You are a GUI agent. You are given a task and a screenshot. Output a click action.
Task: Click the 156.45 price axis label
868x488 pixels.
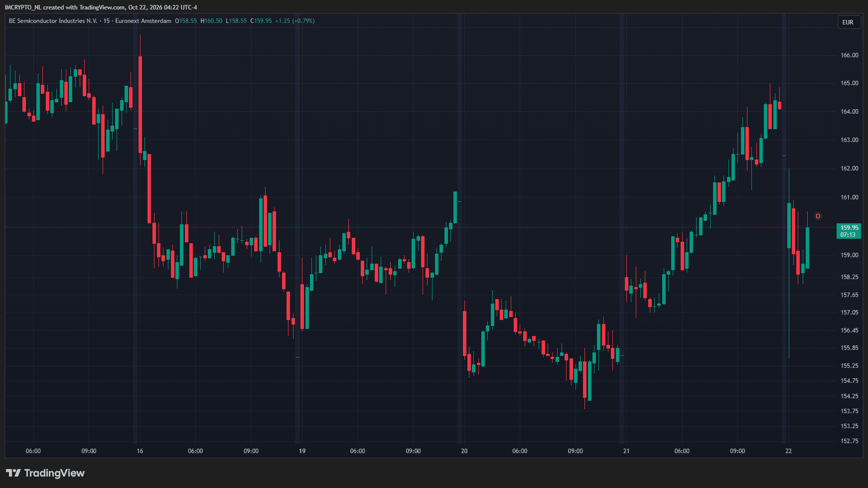(850, 330)
